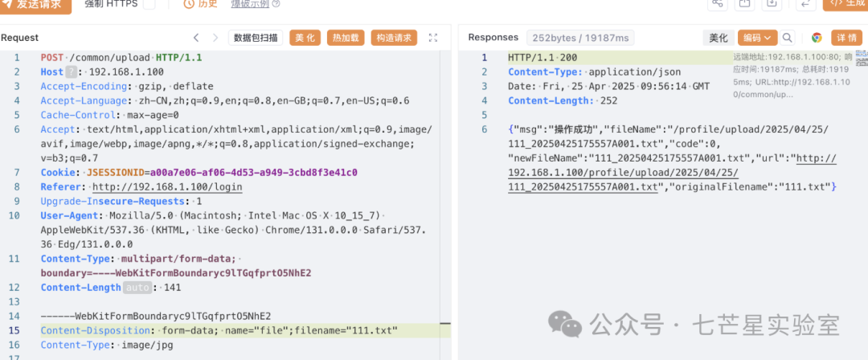This screenshot has height=360, width=868.
Task: Open the 编码 encoding dropdown
Action: [757, 38]
